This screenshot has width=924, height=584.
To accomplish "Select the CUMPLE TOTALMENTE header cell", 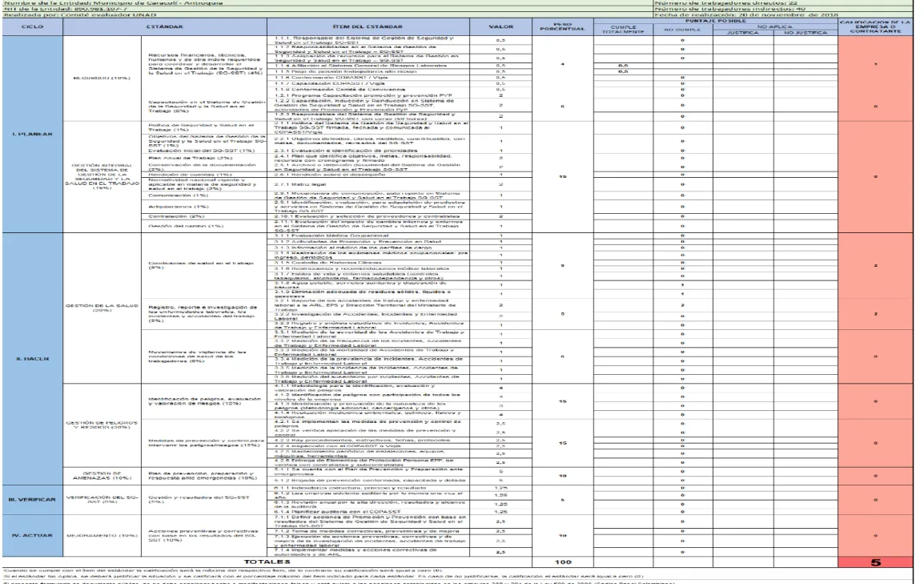I will click(x=624, y=30).
